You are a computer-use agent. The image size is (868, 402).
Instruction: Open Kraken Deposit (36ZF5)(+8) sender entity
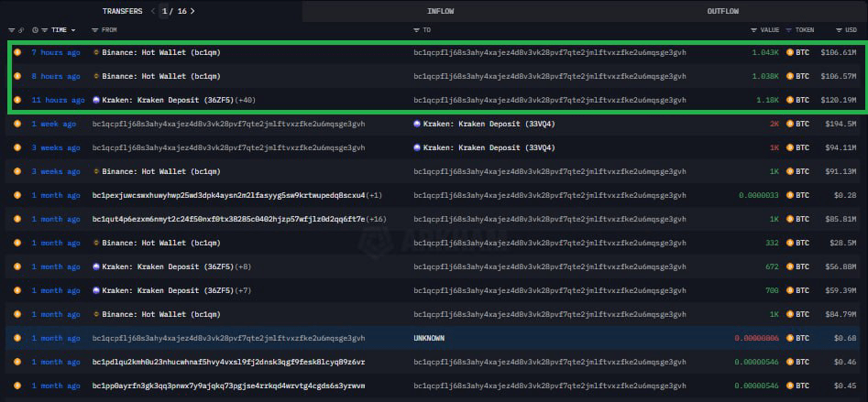tap(177, 266)
